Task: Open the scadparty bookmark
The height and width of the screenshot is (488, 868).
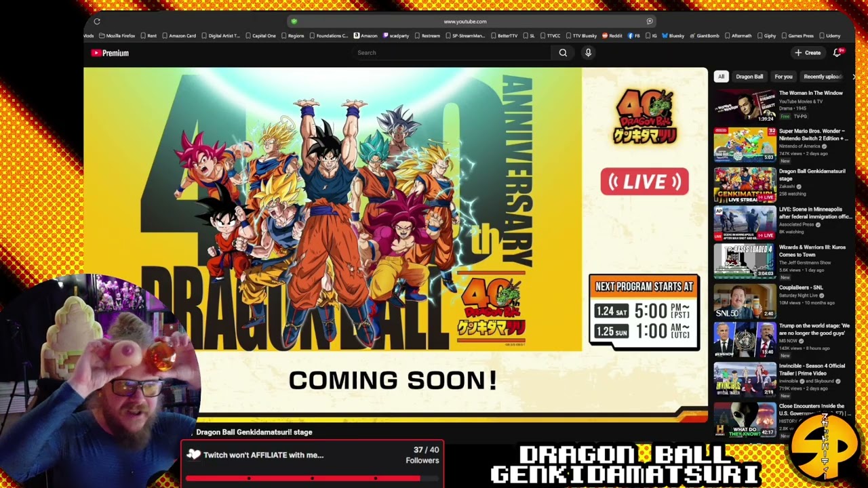Action: tap(396, 36)
